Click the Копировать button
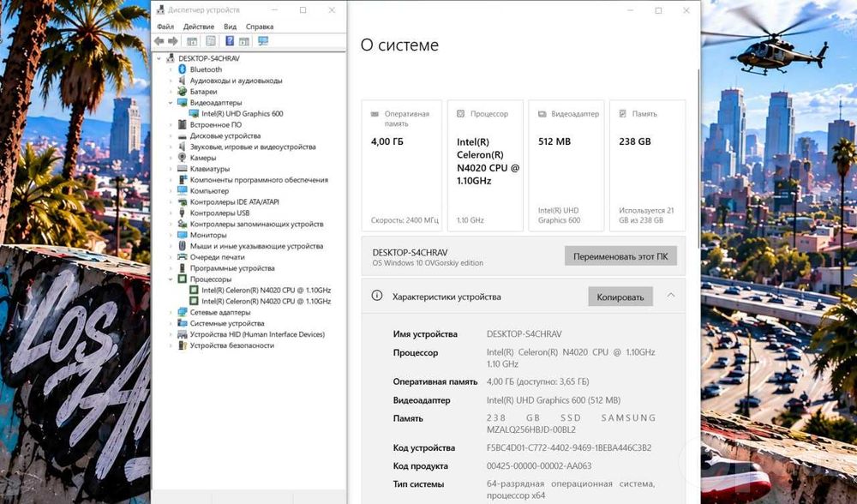The height and width of the screenshot is (504, 857). coord(620,297)
